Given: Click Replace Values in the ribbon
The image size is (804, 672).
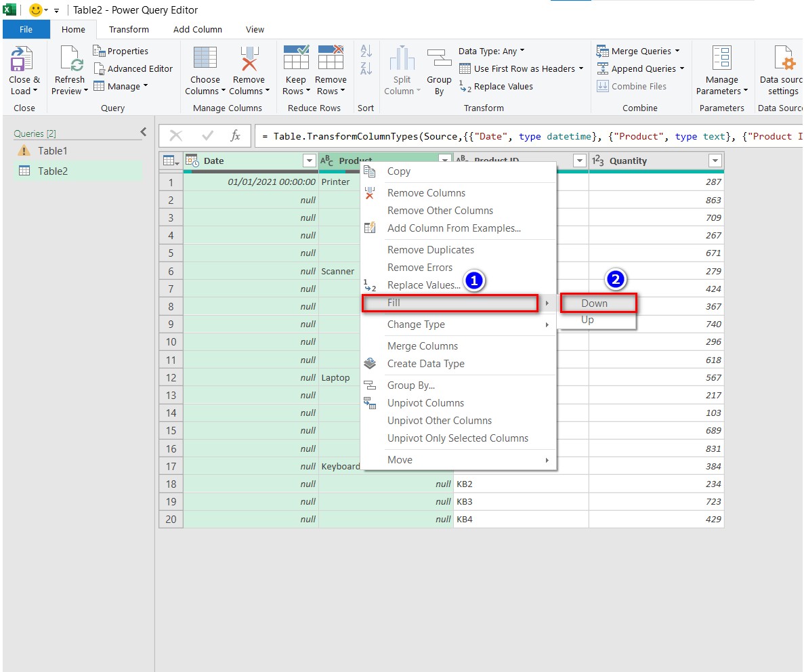Looking at the screenshot, I should point(503,87).
